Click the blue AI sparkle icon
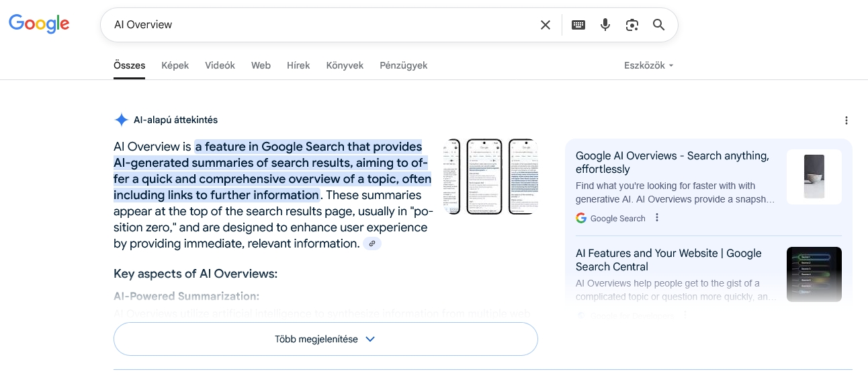The height and width of the screenshot is (378, 868). point(121,120)
